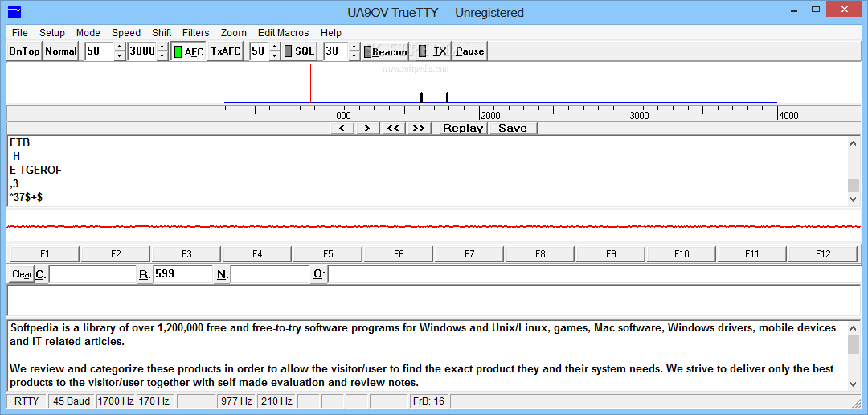
Task: Click the C: callsign input field
Action: [x=92, y=274]
